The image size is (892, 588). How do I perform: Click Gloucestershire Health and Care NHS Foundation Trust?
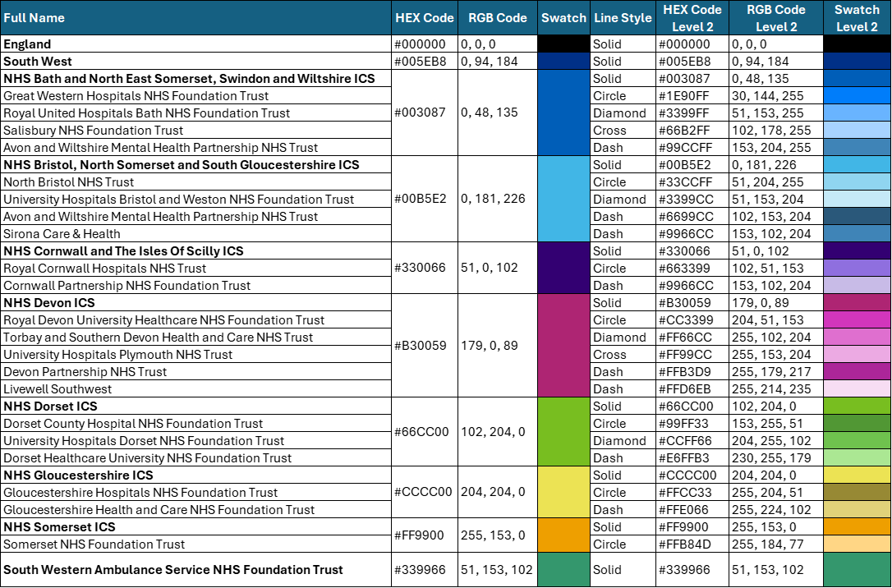point(195,509)
